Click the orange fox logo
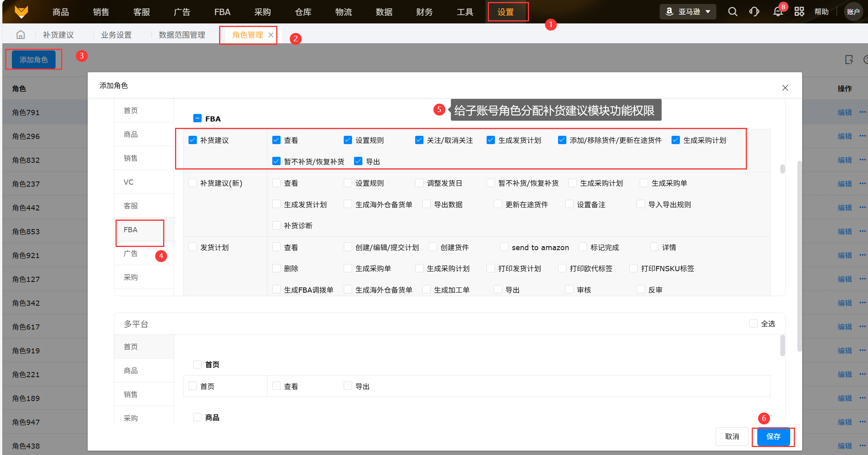The image size is (868, 455). point(21,12)
